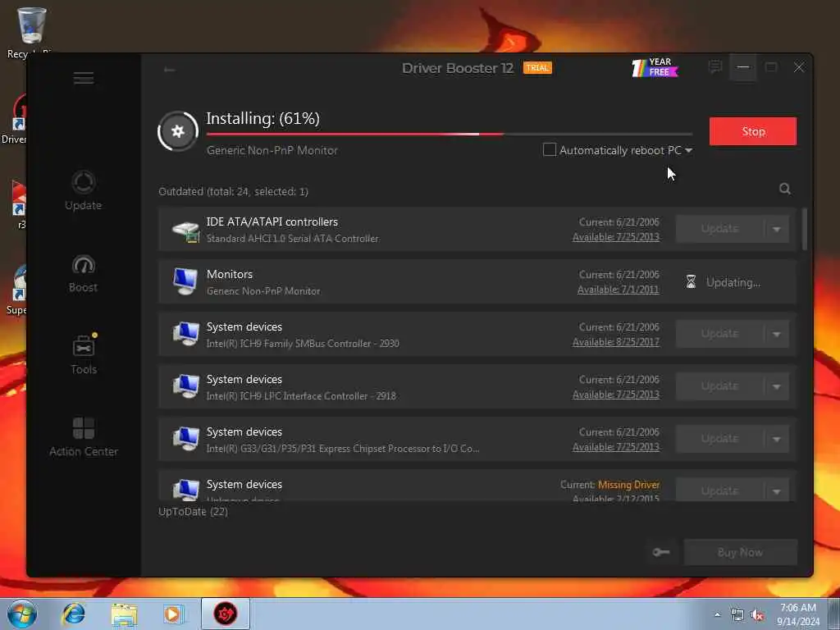Click the IDE ATA/ATAPI controllers device icon
The height and width of the screenshot is (630, 840).
186,230
